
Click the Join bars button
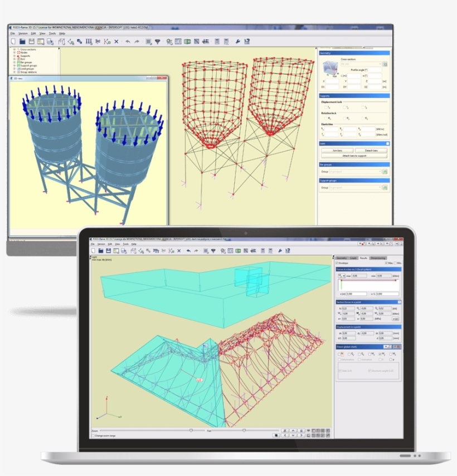338,150
